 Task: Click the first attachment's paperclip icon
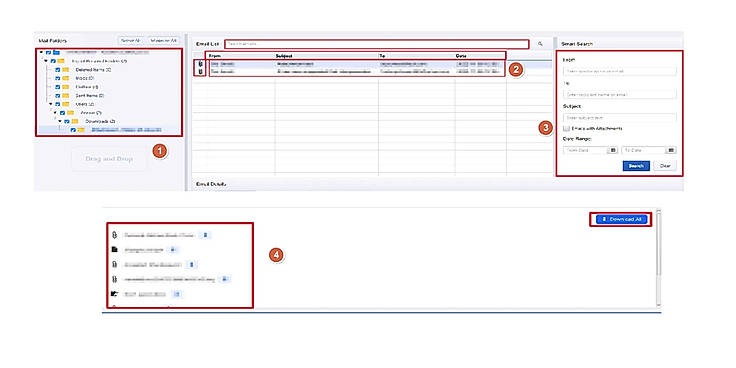(x=114, y=235)
